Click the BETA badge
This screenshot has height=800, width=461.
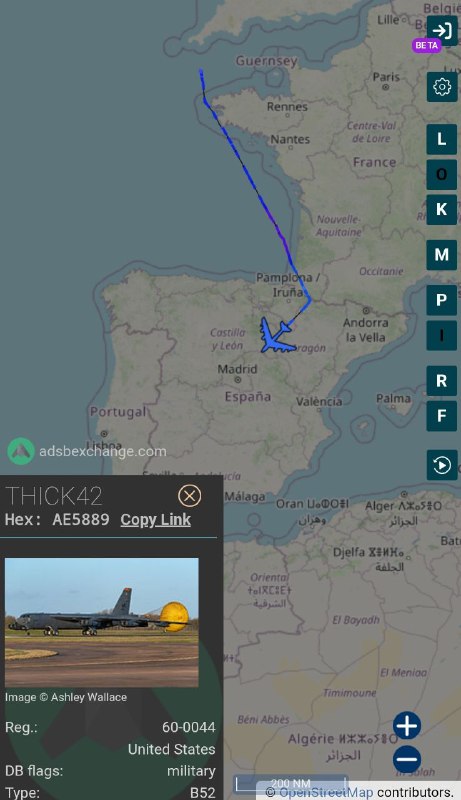[426, 45]
